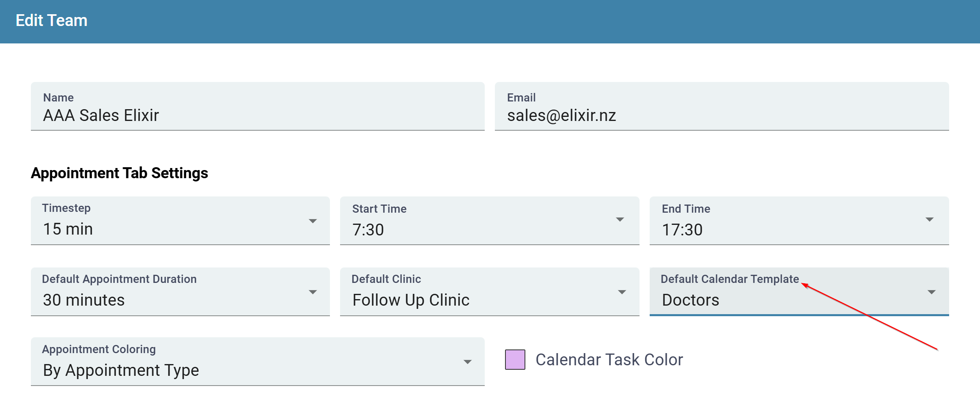Select the Follow Up Clinic value
Screen dimensions: 980x401
pyautogui.click(x=410, y=300)
